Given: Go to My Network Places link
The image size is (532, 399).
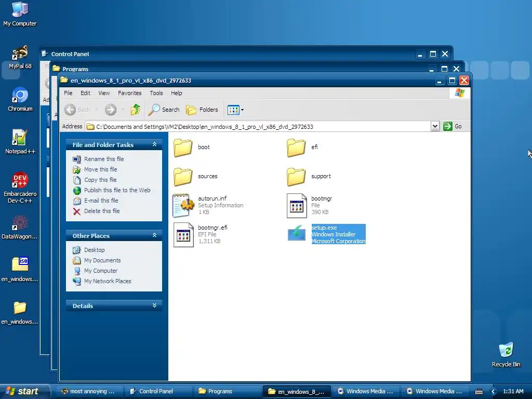Looking at the screenshot, I should pyautogui.click(x=108, y=281).
